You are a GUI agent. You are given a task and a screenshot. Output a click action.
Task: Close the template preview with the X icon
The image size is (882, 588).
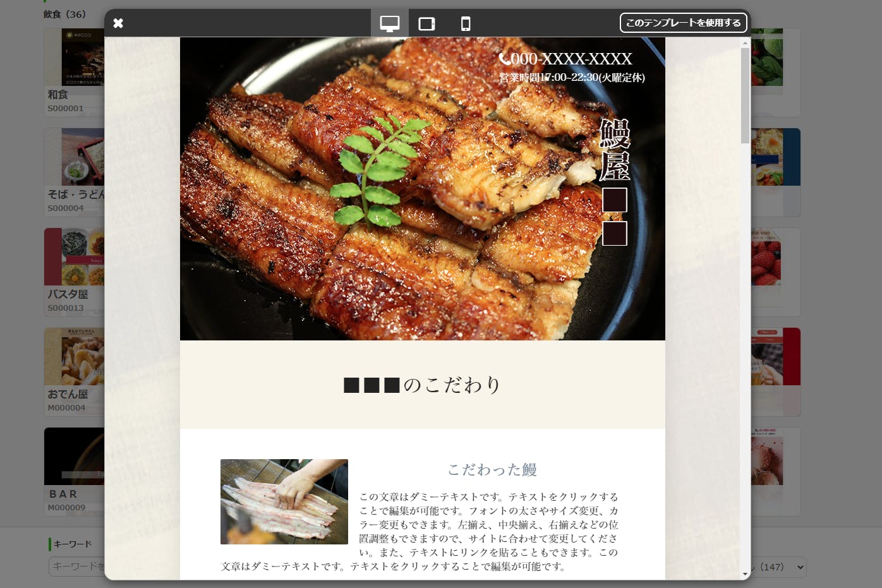click(118, 23)
